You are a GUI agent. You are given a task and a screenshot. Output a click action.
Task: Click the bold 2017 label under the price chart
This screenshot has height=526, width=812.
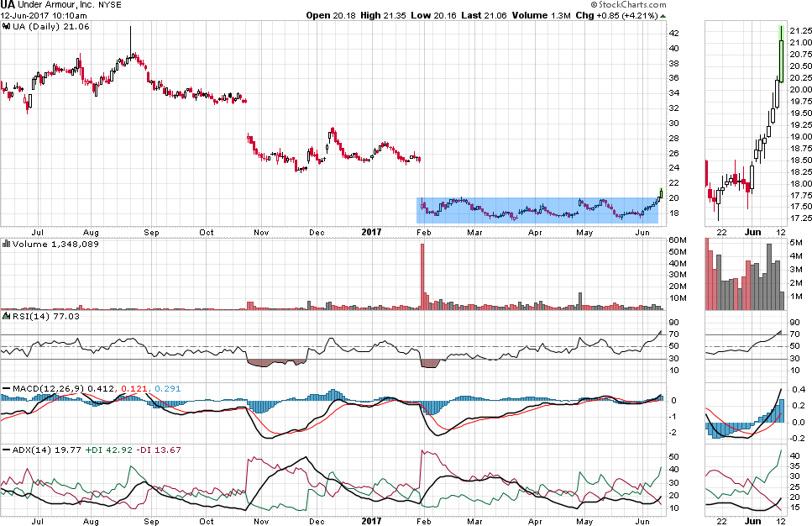371,232
